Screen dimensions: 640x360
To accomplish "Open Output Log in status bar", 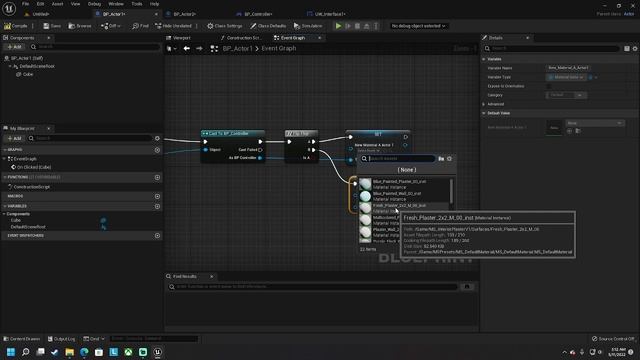I will [62, 339].
